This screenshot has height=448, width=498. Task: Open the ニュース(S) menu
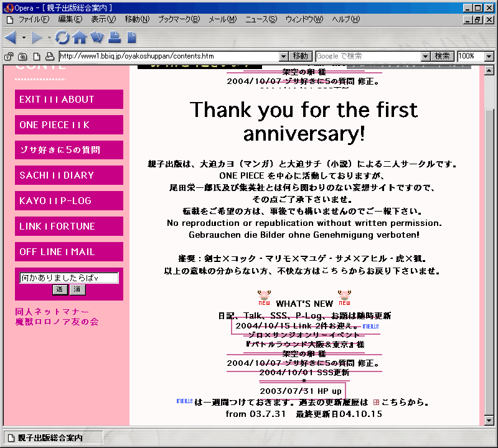tap(261, 19)
